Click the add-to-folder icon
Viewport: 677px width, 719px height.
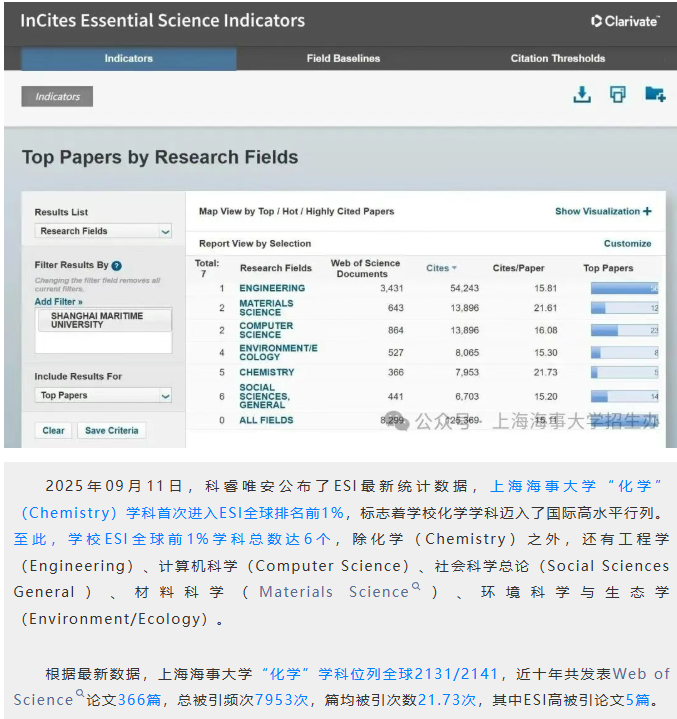pyautogui.click(x=654, y=95)
